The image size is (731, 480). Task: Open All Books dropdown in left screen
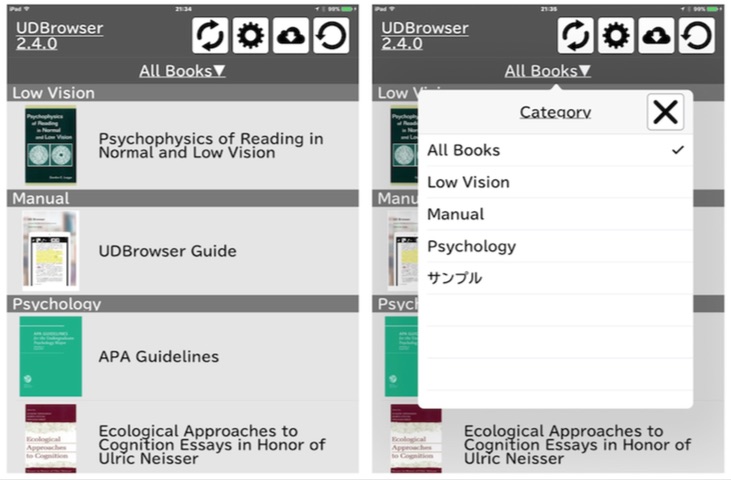[x=182, y=71]
